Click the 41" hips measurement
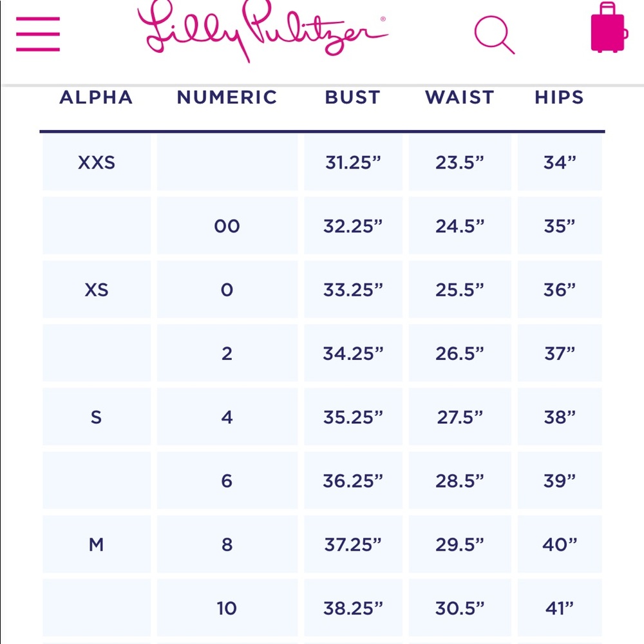This screenshot has width=644, height=644. pos(560,608)
